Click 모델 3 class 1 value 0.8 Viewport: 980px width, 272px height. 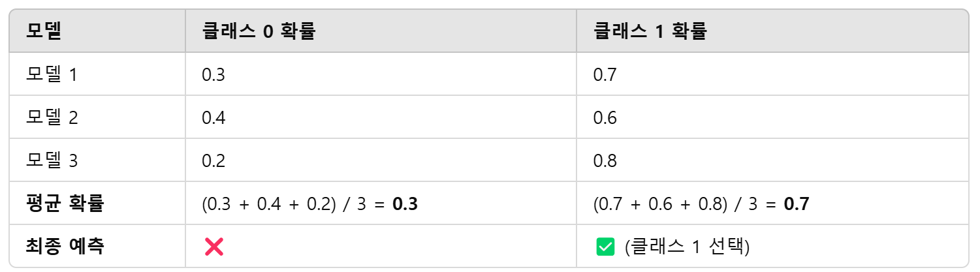605,160
